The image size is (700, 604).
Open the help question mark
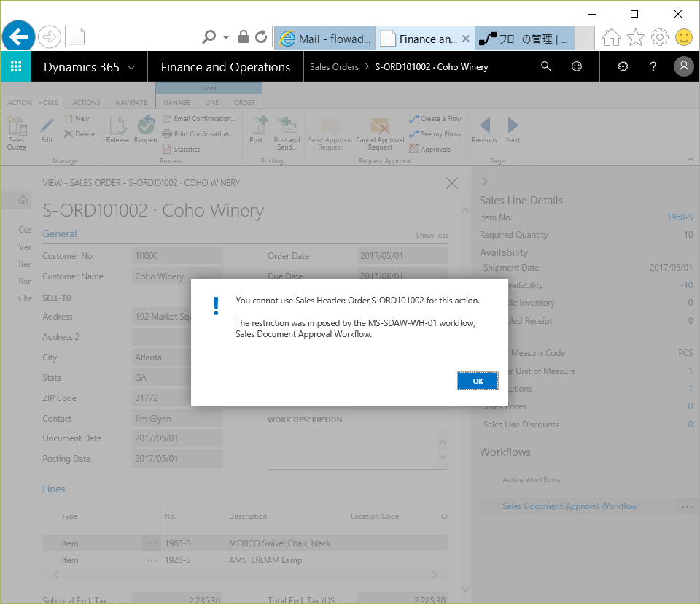653,66
